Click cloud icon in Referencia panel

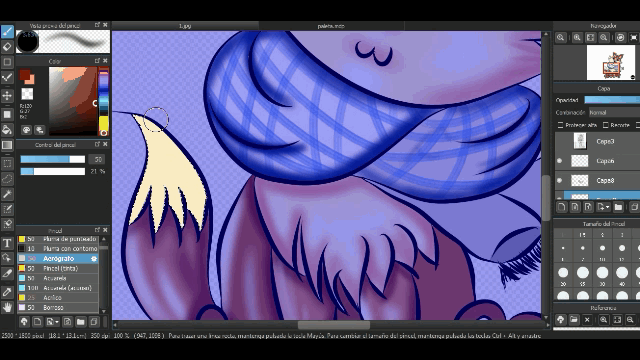pos(560,320)
